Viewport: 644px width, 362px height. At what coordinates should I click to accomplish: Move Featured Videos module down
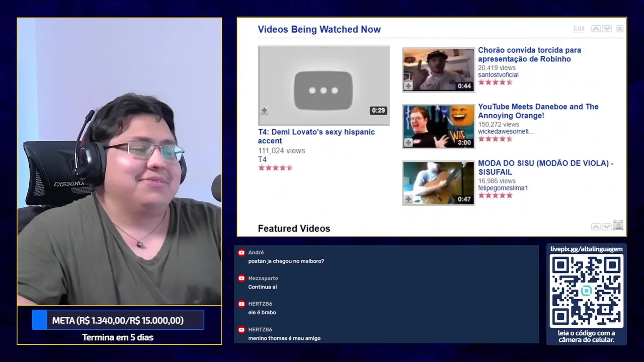coord(607,227)
